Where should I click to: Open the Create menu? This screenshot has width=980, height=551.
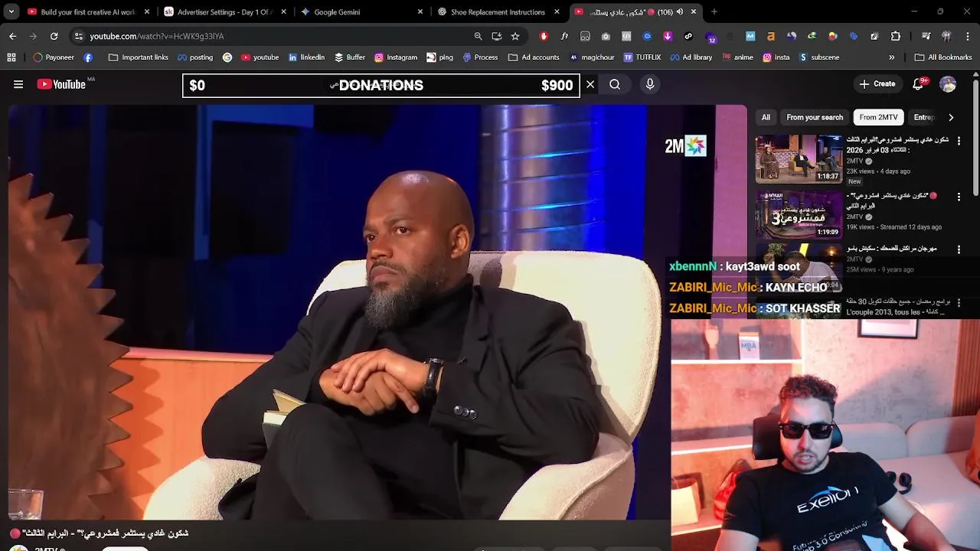(877, 84)
